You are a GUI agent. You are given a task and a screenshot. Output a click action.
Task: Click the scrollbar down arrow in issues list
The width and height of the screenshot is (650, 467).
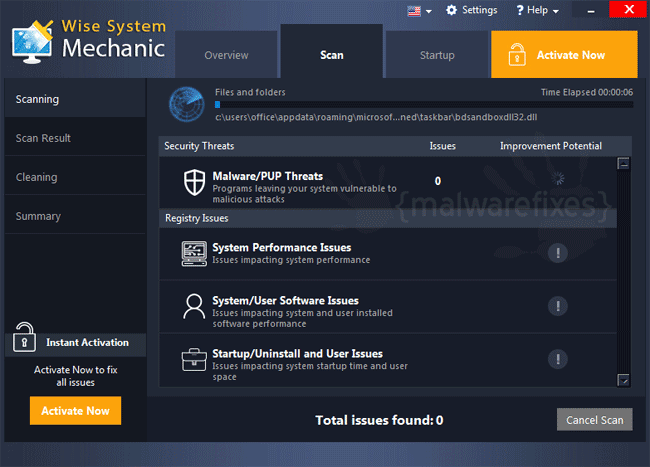pyautogui.click(x=623, y=380)
